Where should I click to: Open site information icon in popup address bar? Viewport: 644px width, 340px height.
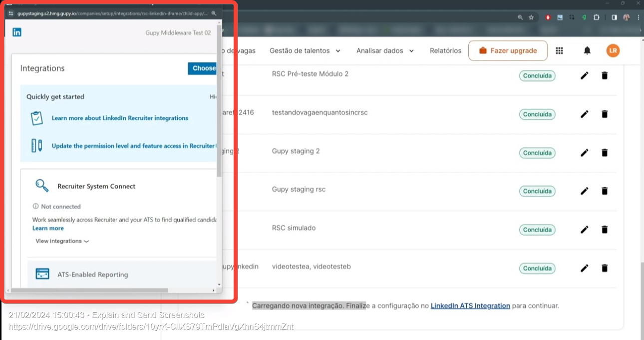point(11,13)
